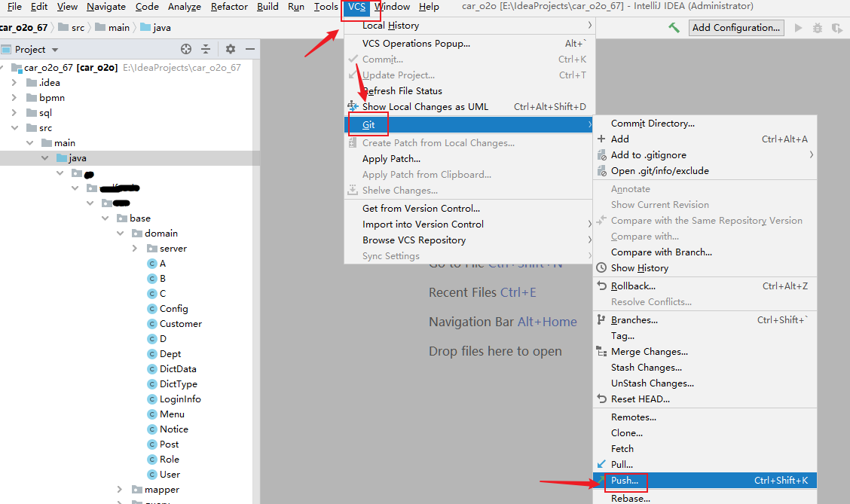Choose Merge Changes

pyautogui.click(x=705, y=351)
